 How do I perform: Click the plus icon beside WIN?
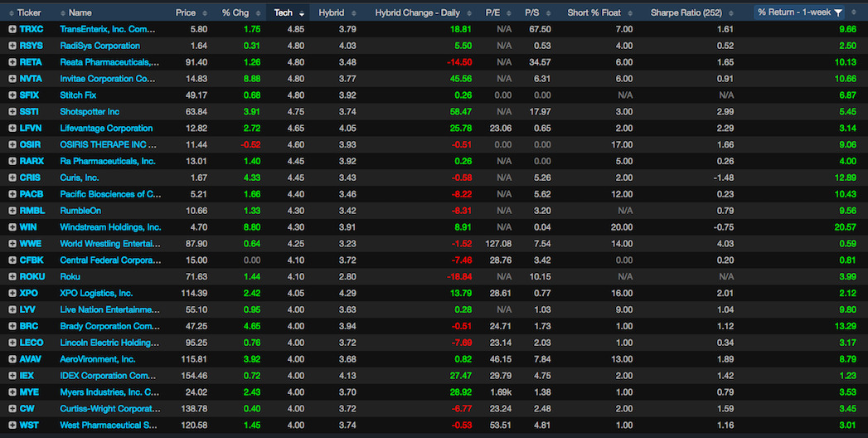point(12,227)
